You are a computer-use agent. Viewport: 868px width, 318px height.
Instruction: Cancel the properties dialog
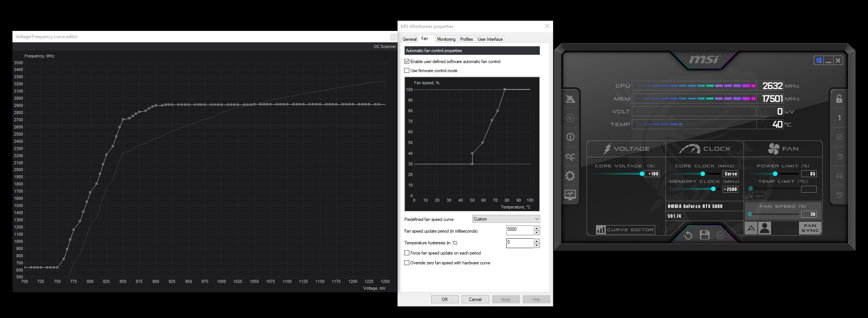(475, 299)
